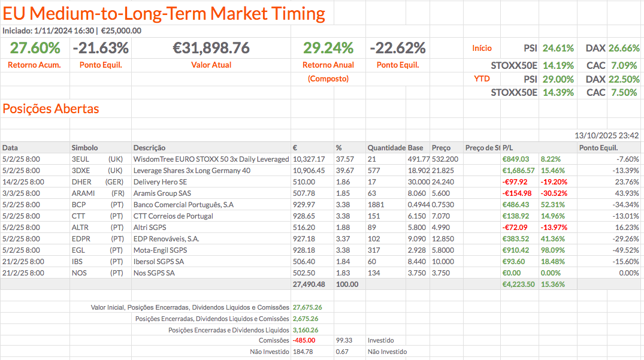Select the Delivery Hero SE description cell

[x=161, y=181]
